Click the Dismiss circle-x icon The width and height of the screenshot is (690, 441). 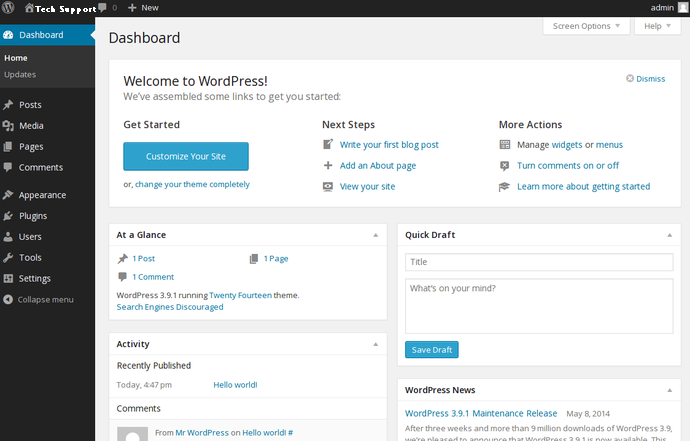630,78
